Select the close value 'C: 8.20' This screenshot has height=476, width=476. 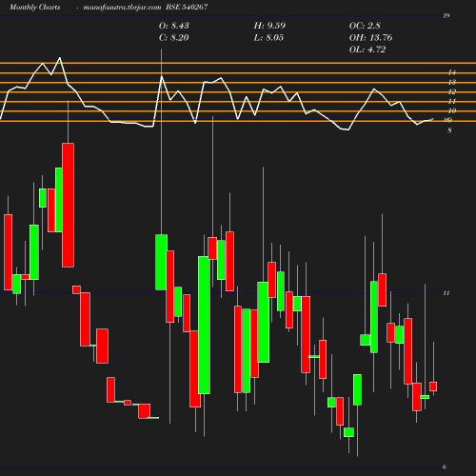(x=174, y=38)
